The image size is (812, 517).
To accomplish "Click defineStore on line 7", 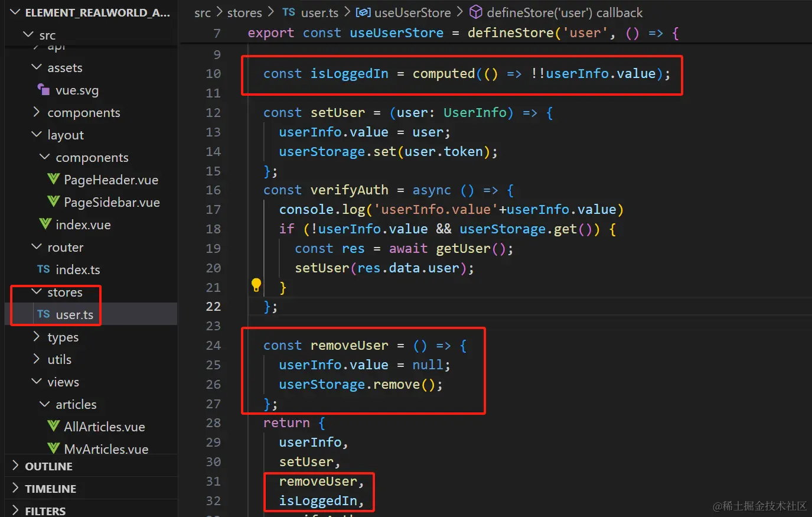I will [510, 32].
